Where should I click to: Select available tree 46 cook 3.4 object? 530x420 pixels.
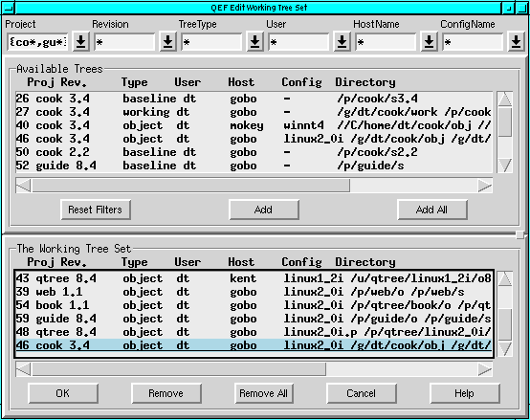[254, 139]
